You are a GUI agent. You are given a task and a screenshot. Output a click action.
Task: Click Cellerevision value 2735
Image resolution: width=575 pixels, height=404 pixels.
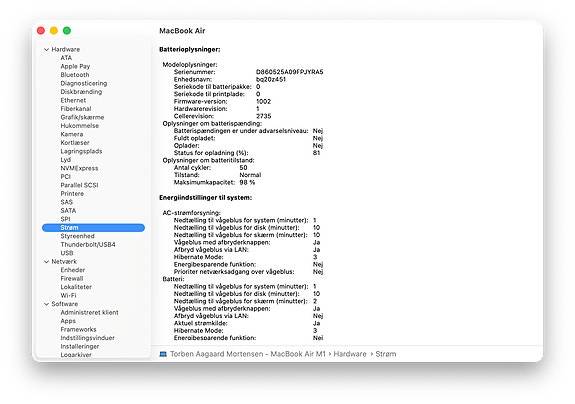click(x=263, y=116)
